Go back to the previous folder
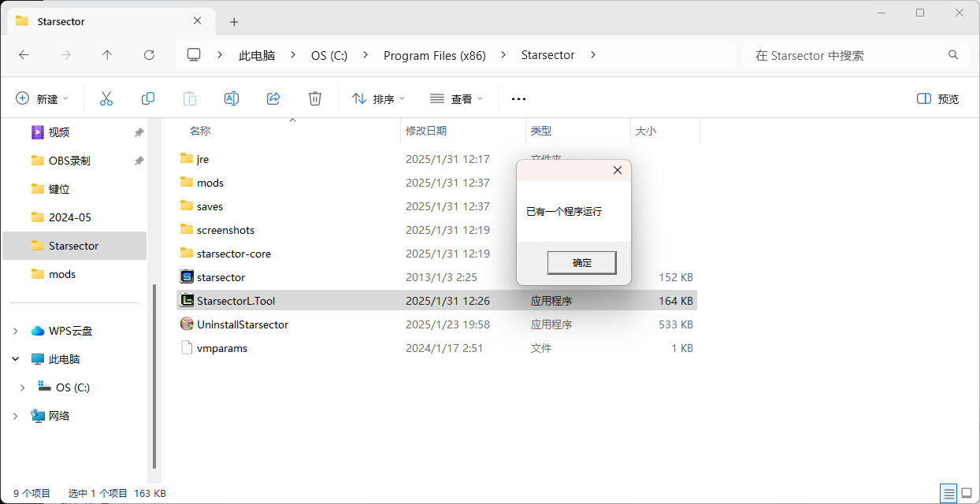 pyautogui.click(x=24, y=55)
